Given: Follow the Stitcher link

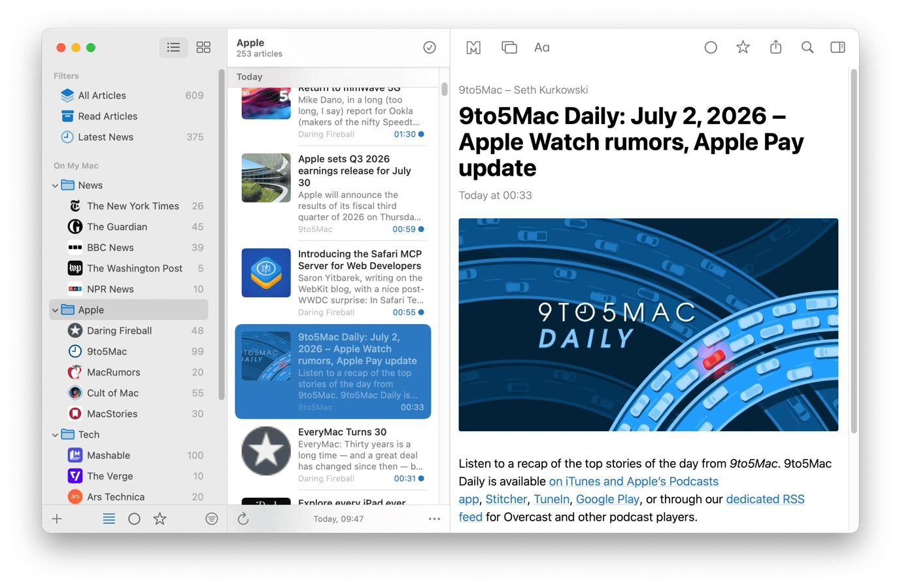Looking at the screenshot, I should coord(506,499).
